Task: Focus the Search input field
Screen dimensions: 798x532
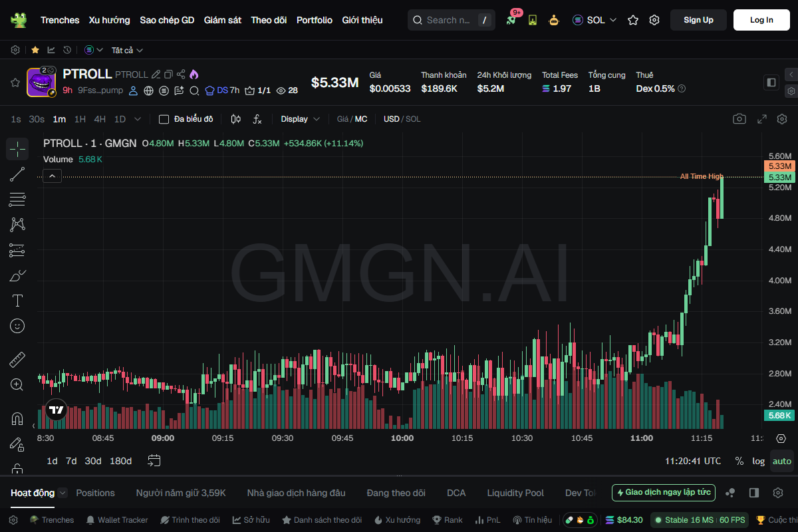Action: click(452, 20)
